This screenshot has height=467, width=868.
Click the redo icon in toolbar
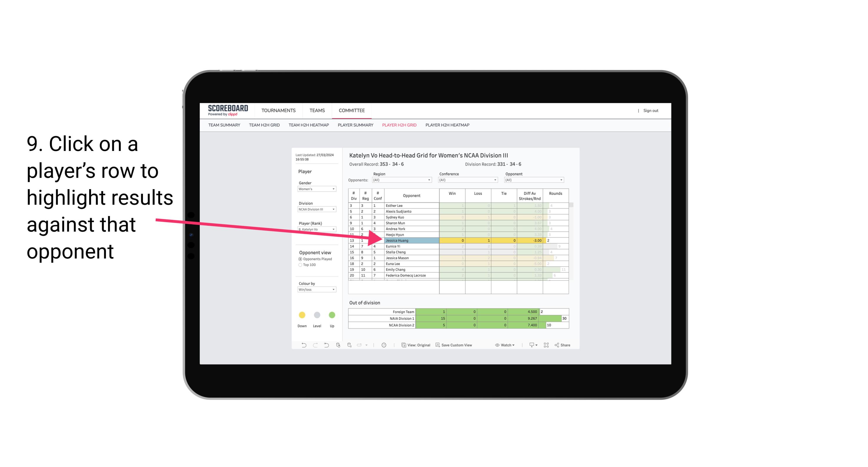314,346
